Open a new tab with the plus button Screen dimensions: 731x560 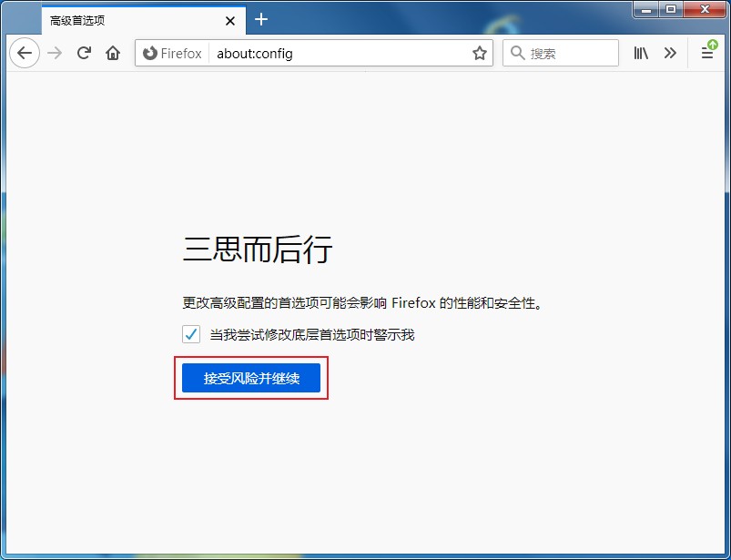click(261, 19)
